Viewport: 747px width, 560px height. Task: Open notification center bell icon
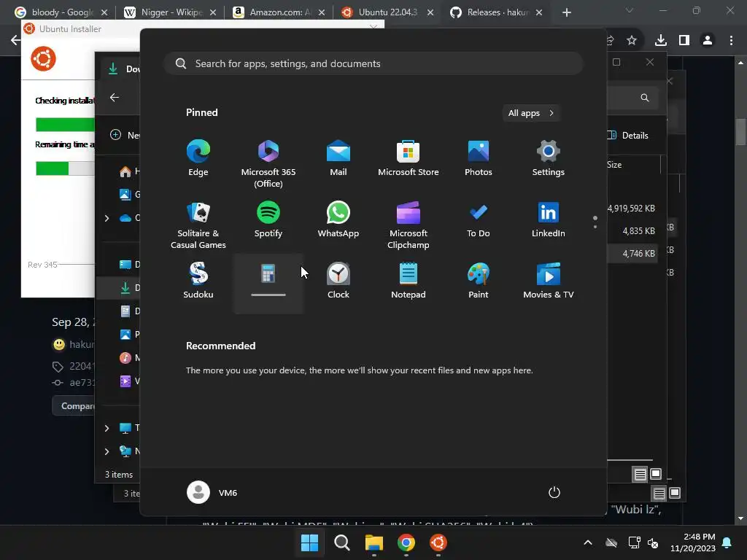click(727, 542)
